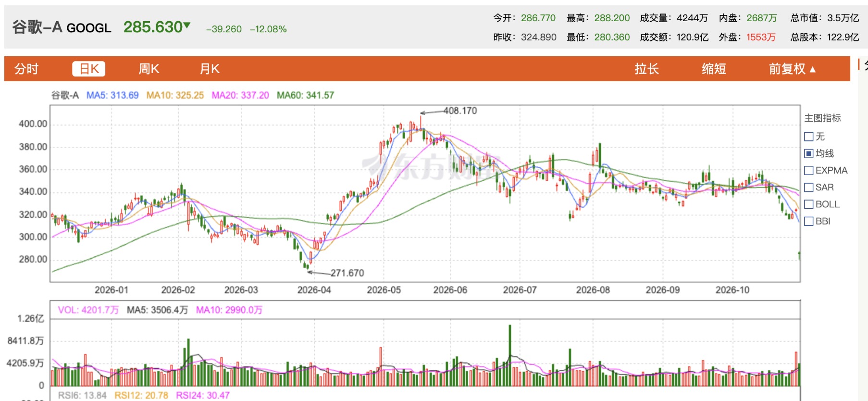
Task: Click the MA60: 341.57 legend label
Action: point(305,95)
